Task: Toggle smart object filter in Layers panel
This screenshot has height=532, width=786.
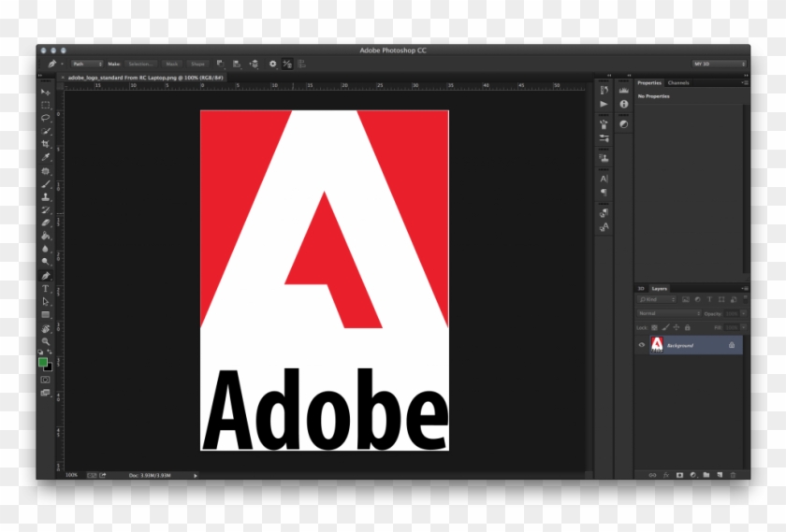Action: pos(734,299)
